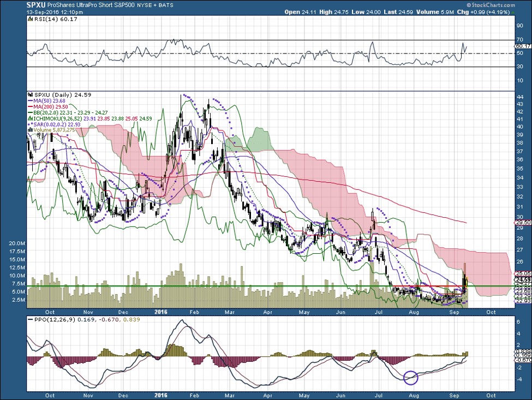The image size is (532, 400).
Task: Click the 25.05 price tag on right axis
Action: 523,273
